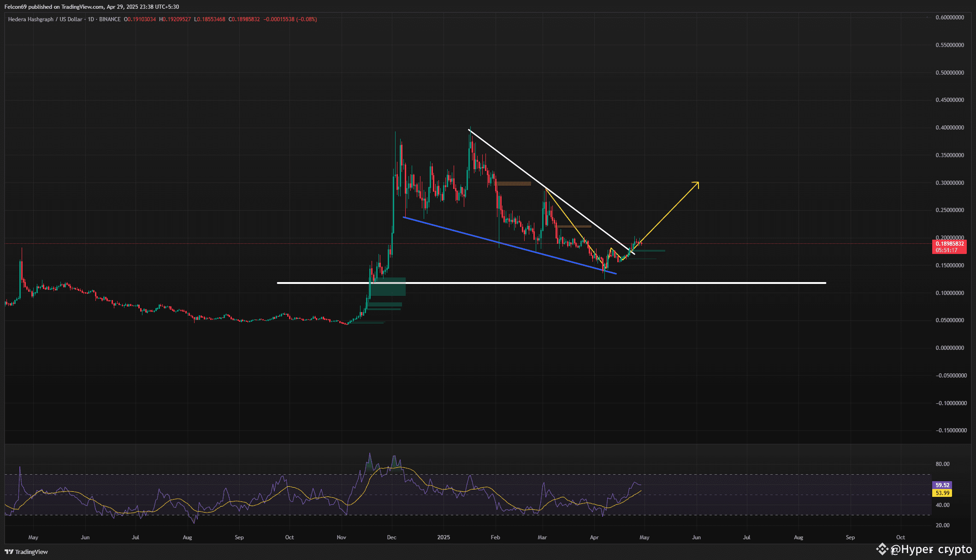The image size is (976, 560).
Task: Click the yellow projection arrowhead tip
Action: [698, 183]
